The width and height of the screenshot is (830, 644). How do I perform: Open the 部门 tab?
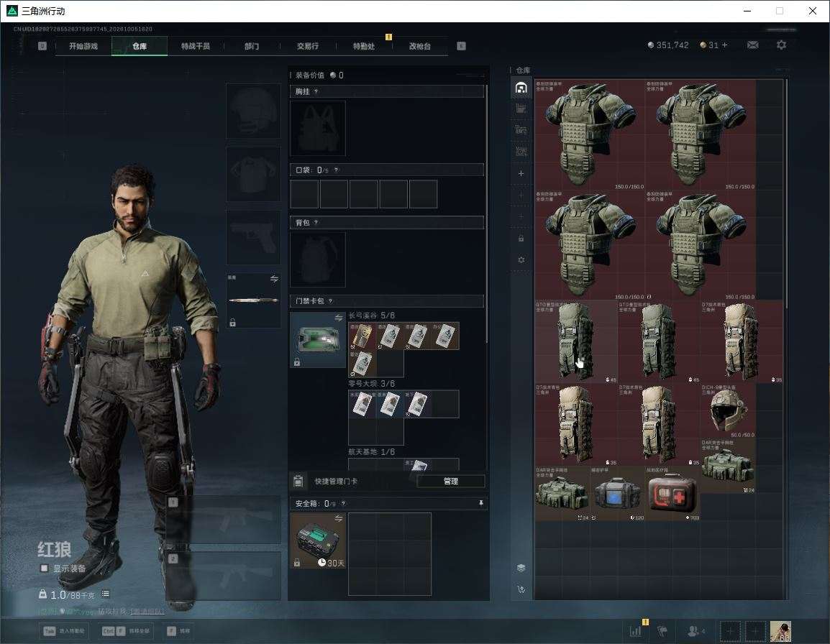coord(252,46)
